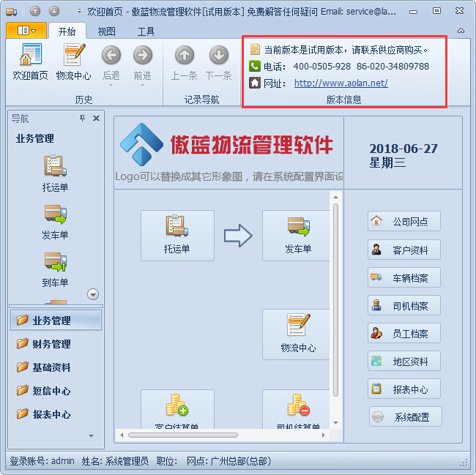476x475 pixels.
Task: Open the quick access toolbar dropdown
Action: [79, 11]
